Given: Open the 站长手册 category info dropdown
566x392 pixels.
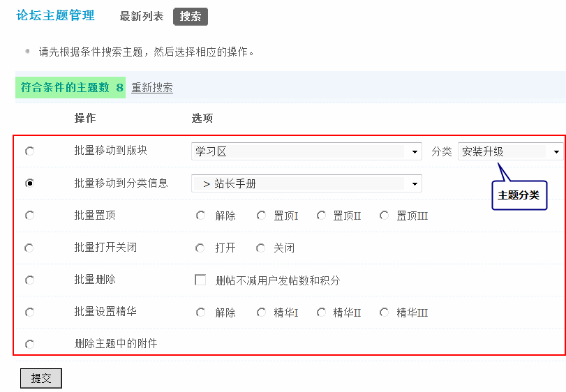Looking at the screenshot, I should coord(306,183).
